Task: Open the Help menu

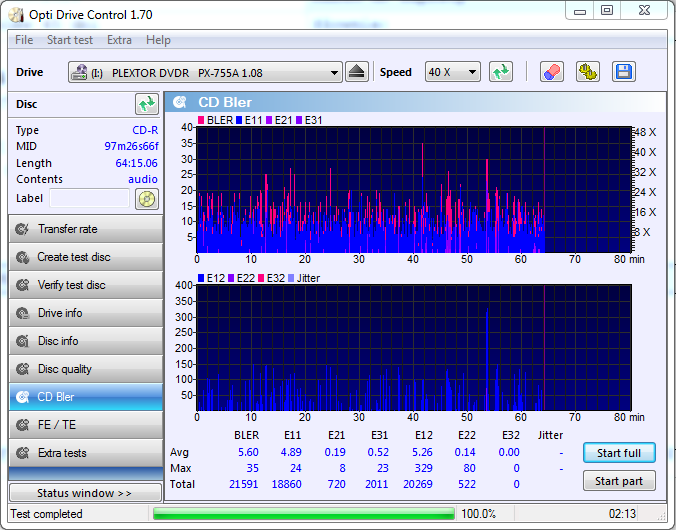Action: [158, 40]
